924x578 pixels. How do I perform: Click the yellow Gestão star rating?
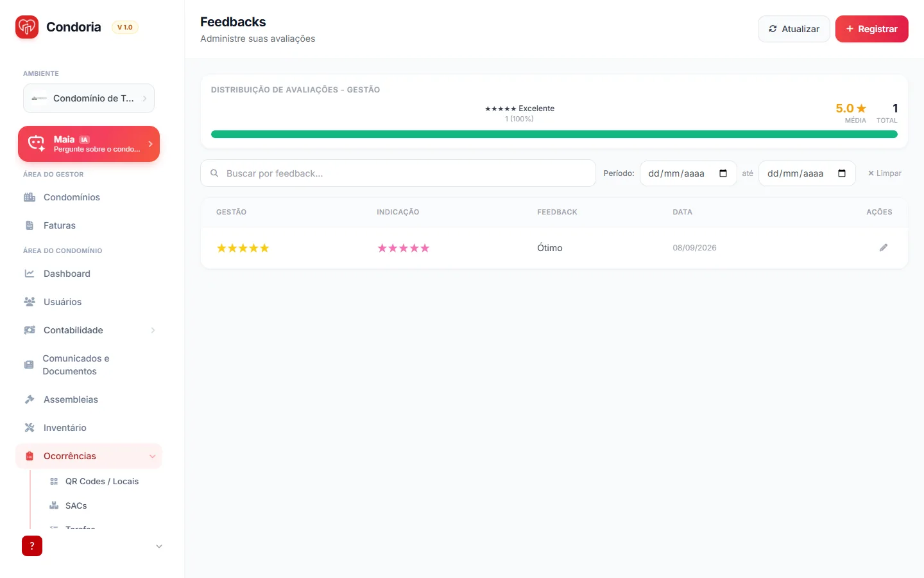tap(243, 248)
